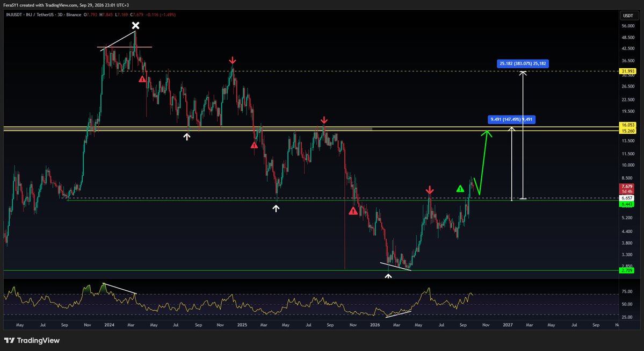
Task: Click the 2024 label on the time axis
Action: [x=109, y=325]
